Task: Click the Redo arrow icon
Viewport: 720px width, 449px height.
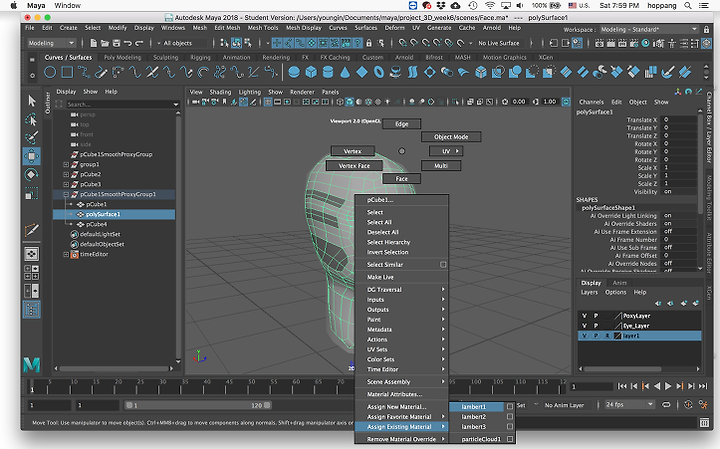Action: click(139, 43)
